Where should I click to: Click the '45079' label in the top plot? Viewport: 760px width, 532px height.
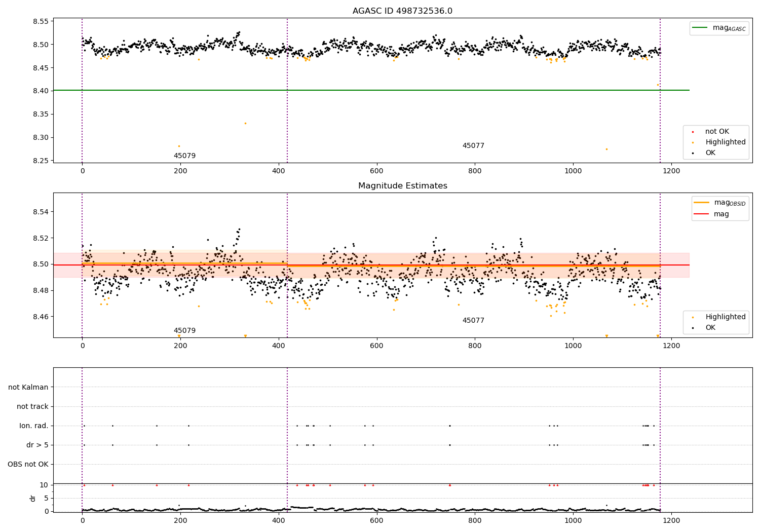(184, 156)
